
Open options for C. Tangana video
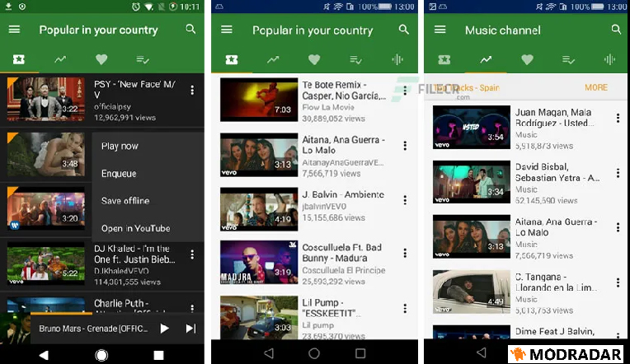tap(618, 282)
